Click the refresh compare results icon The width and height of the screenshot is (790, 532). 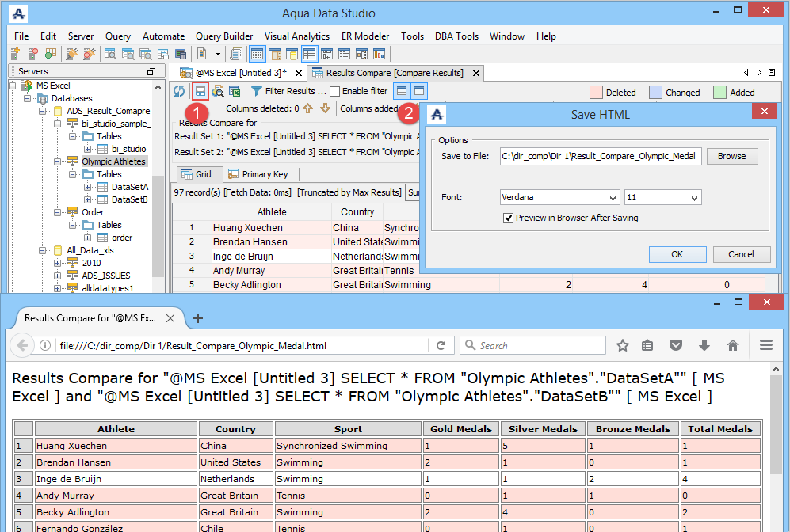180,91
